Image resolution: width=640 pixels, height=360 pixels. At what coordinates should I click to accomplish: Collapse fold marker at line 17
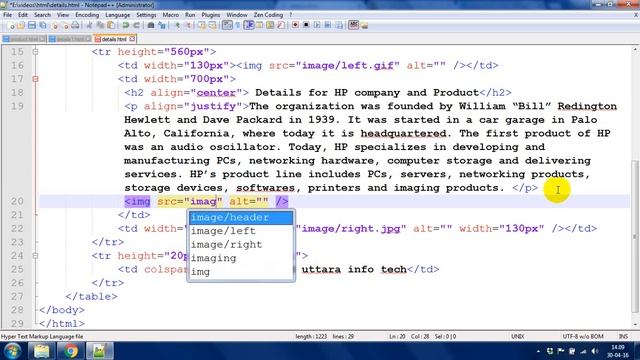(x=36, y=79)
